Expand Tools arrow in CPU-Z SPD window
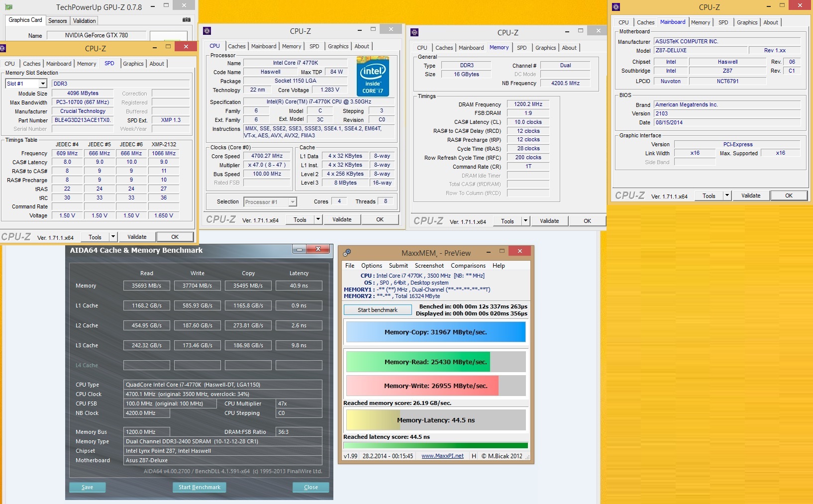The width and height of the screenshot is (813, 504). [113, 237]
